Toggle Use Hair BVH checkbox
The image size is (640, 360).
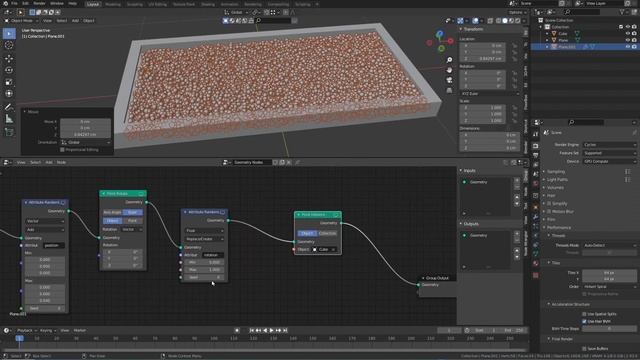[x=584, y=321]
